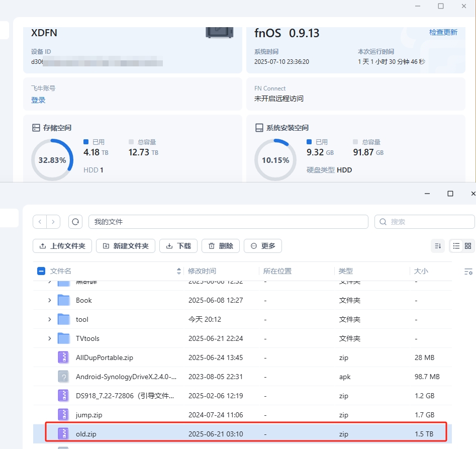Click the NAS device image

(220, 33)
